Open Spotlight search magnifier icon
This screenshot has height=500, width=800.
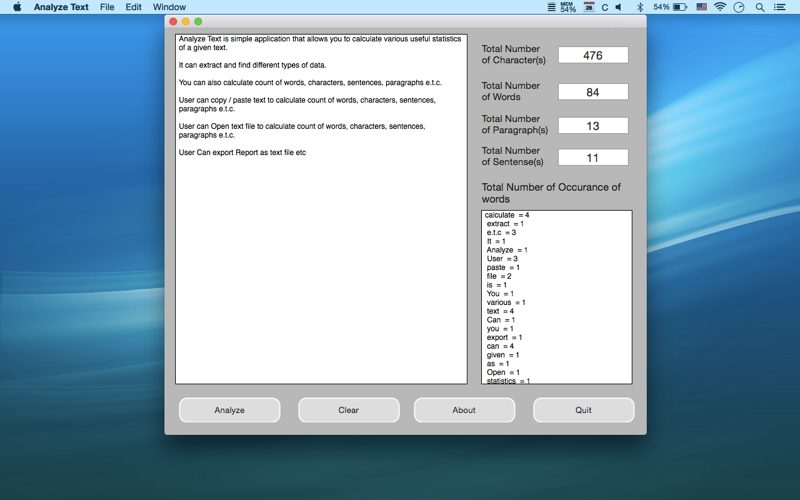coord(760,7)
